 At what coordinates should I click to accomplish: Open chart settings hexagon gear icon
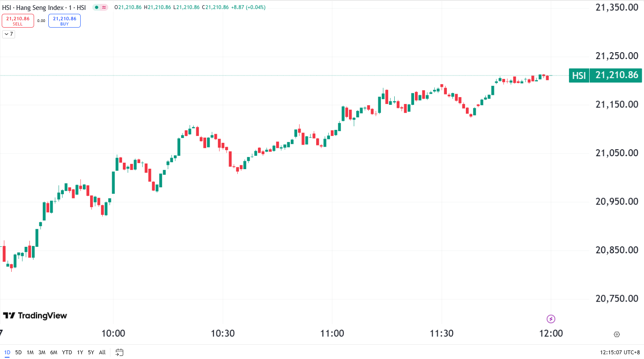617,334
